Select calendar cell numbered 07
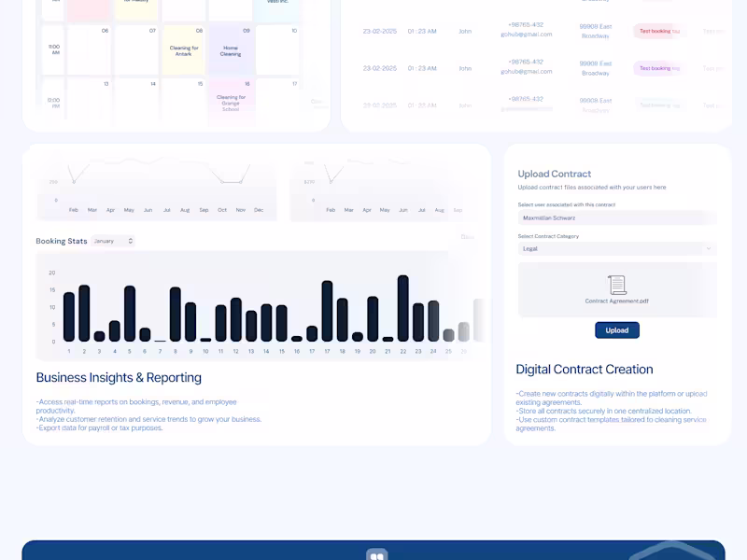747x560 pixels. (136, 50)
